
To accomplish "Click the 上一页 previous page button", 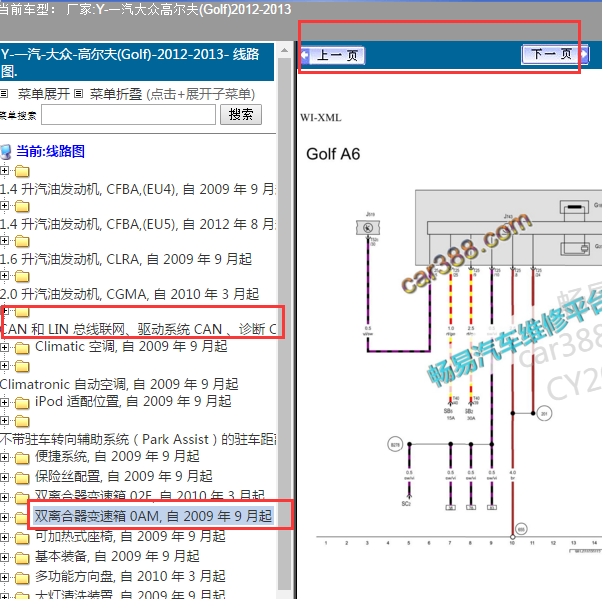I will (332, 55).
